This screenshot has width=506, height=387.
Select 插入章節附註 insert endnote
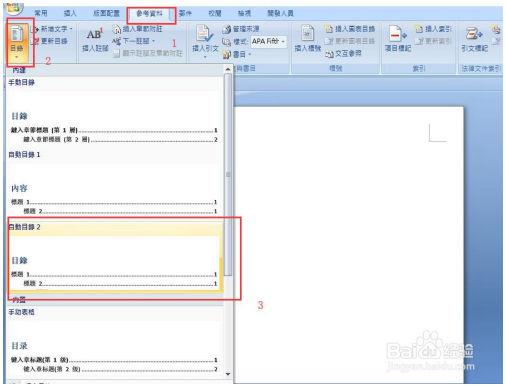pyautogui.click(x=138, y=29)
